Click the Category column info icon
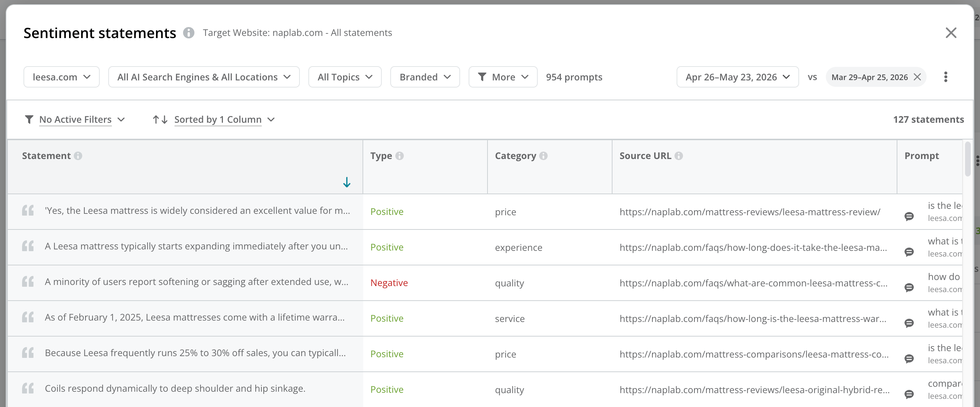 543,156
